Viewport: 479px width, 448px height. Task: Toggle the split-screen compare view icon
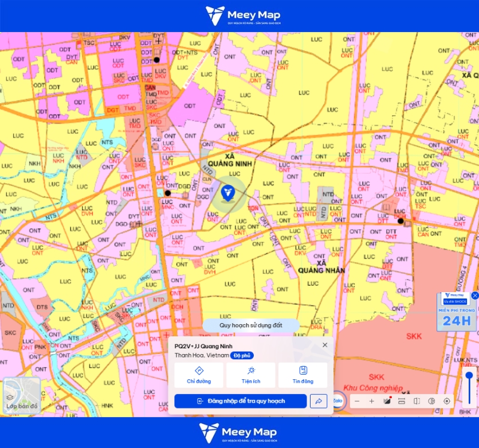click(417, 401)
